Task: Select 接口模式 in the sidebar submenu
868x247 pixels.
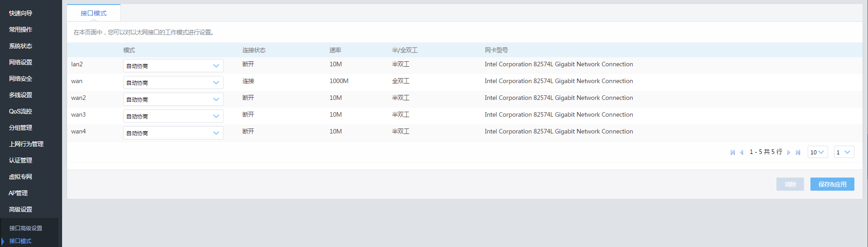Action: coord(20,241)
